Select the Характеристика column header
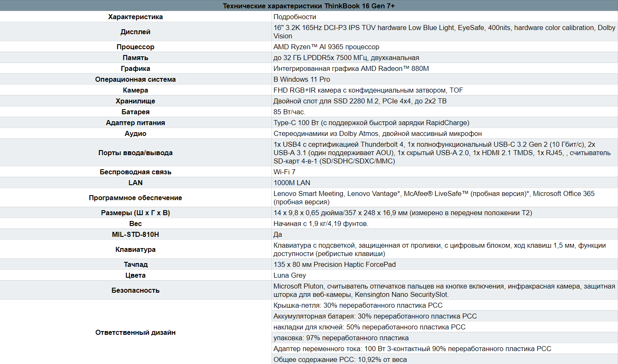 tap(135, 17)
